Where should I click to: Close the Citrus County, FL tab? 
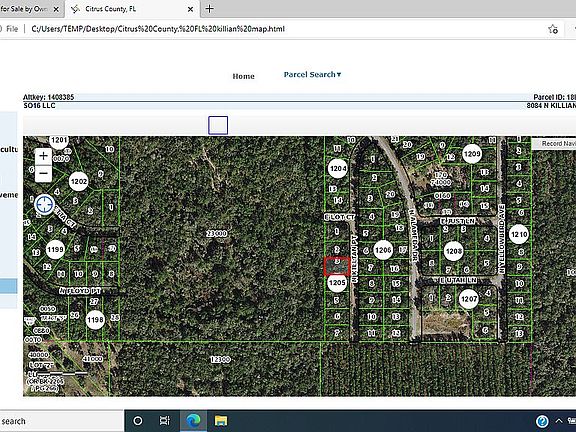(x=190, y=9)
